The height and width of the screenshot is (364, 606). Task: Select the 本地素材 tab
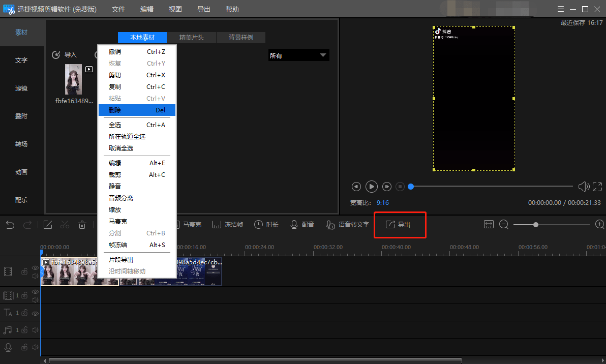[142, 38]
